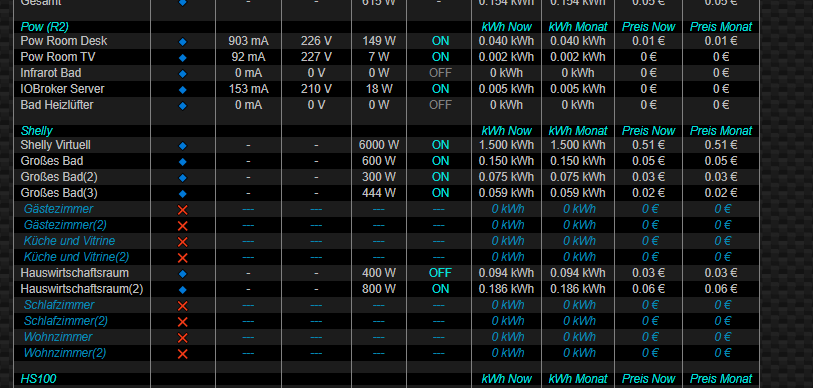Click blue diamond icon for Shelly Virtuell
Screen dimensions: 813x388
[x=183, y=146]
